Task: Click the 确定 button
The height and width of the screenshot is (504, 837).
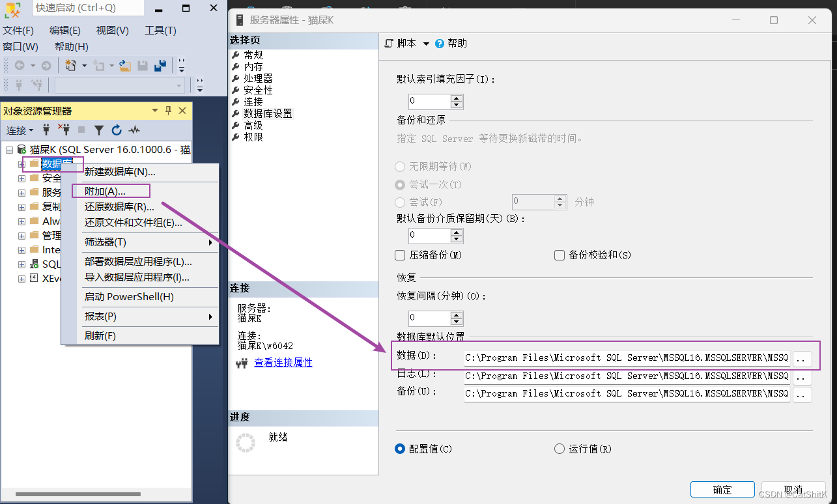Action: tap(722, 490)
